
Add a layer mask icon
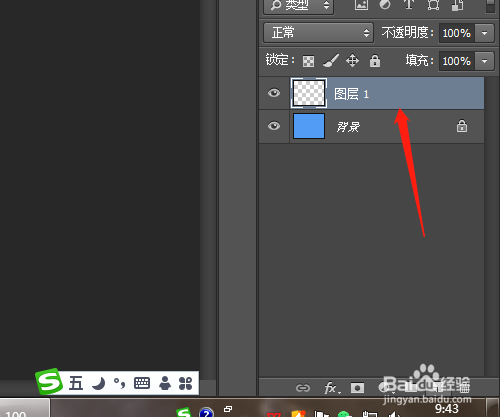(x=357, y=388)
